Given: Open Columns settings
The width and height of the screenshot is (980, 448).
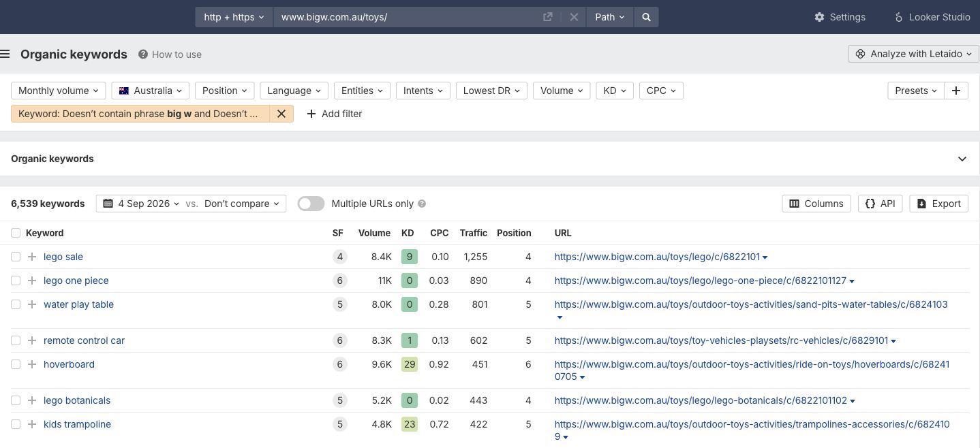Looking at the screenshot, I should [816, 204].
